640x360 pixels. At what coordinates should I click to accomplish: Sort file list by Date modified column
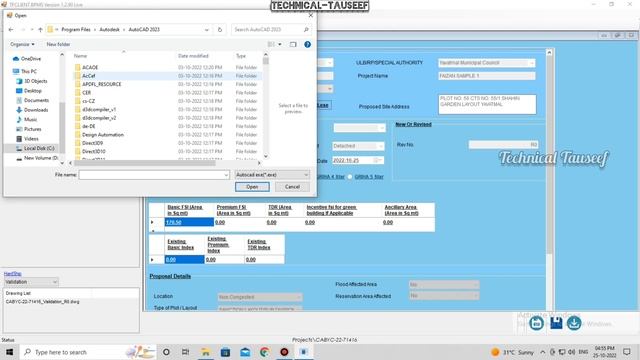(193, 56)
